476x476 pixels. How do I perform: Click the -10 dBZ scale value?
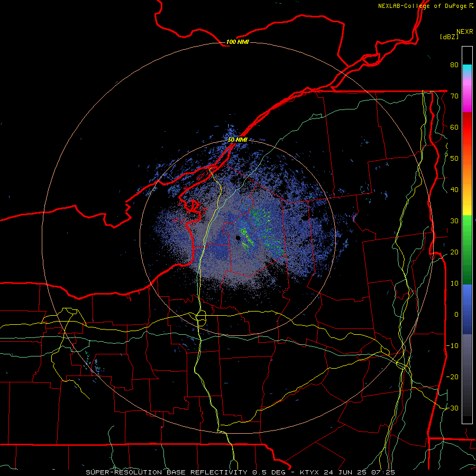(x=452, y=345)
